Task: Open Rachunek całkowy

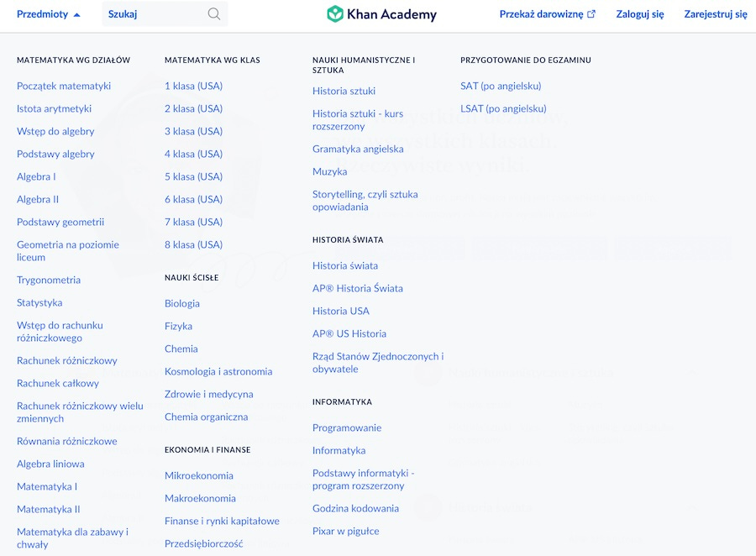Action: [x=58, y=383]
